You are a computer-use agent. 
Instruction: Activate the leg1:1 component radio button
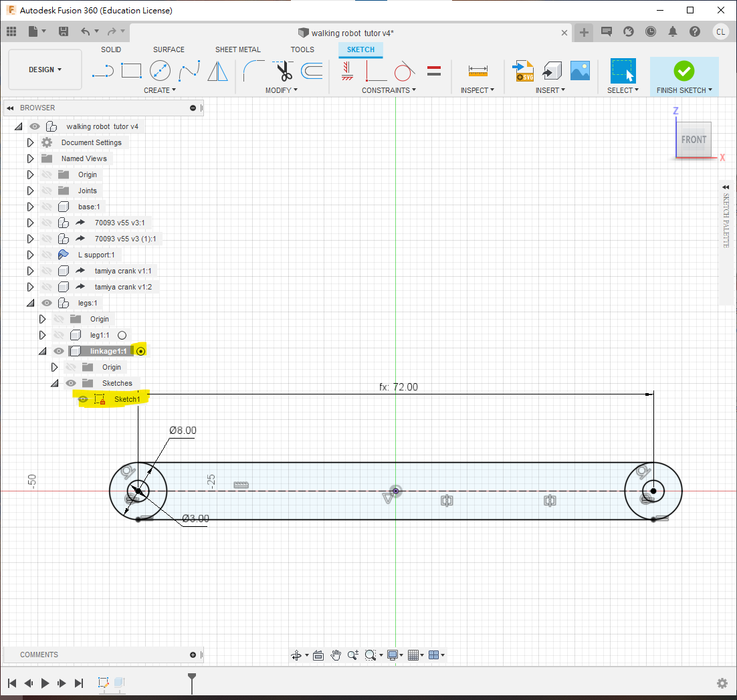(x=122, y=335)
